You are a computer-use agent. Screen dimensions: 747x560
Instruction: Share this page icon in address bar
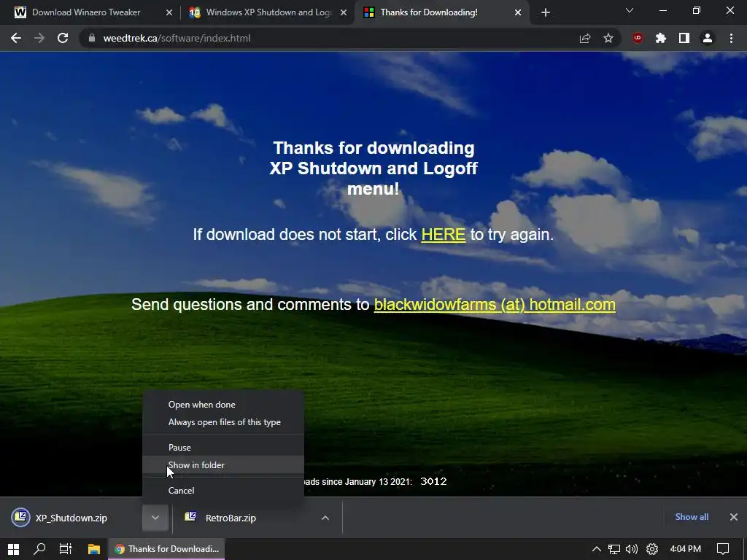(585, 38)
